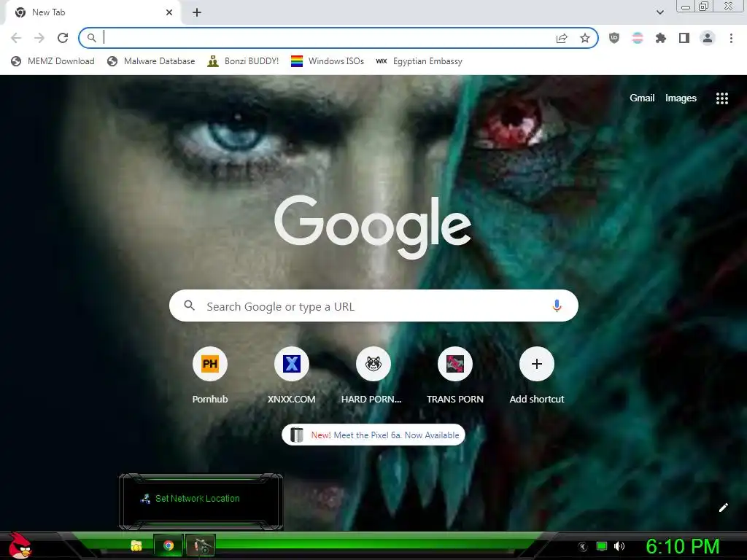Image resolution: width=747 pixels, height=560 pixels.
Task: Open the uBlock Origin shield extension
Action: click(x=614, y=38)
